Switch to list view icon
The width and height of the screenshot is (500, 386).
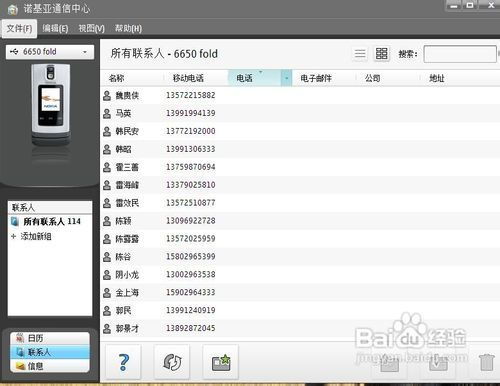(360, 54)
